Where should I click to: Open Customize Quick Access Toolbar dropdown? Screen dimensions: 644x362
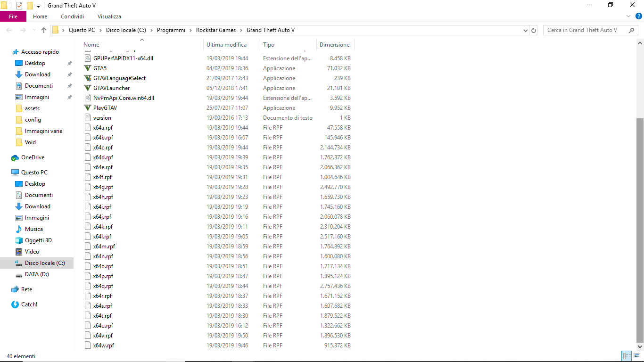pos(38,6)
